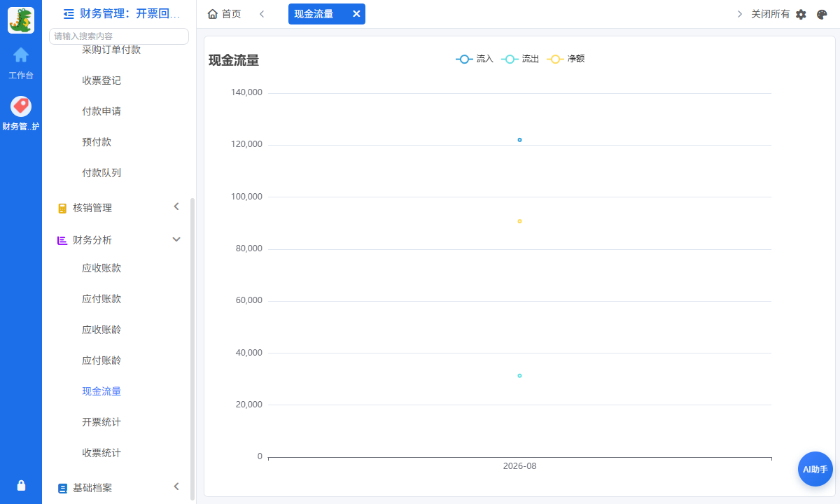Image resolution: width=840 pixels, height=504 pixels.
Task: Open 采购订单付款 menu item
Action: [111, 50]
